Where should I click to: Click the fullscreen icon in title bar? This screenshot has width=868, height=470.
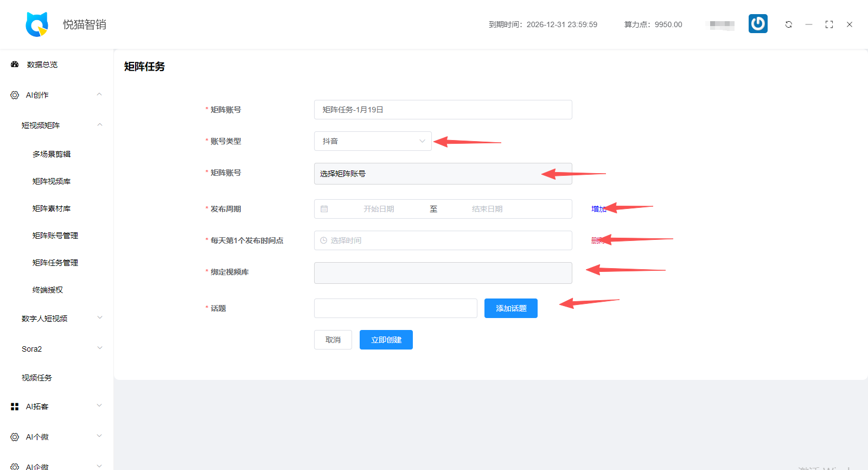pos(829,24)
